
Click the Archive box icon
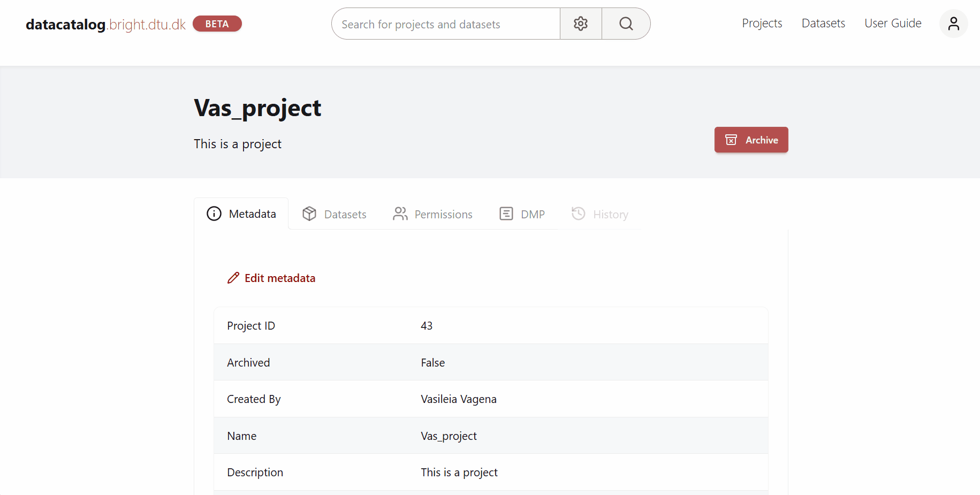click(x=731, y=140)
